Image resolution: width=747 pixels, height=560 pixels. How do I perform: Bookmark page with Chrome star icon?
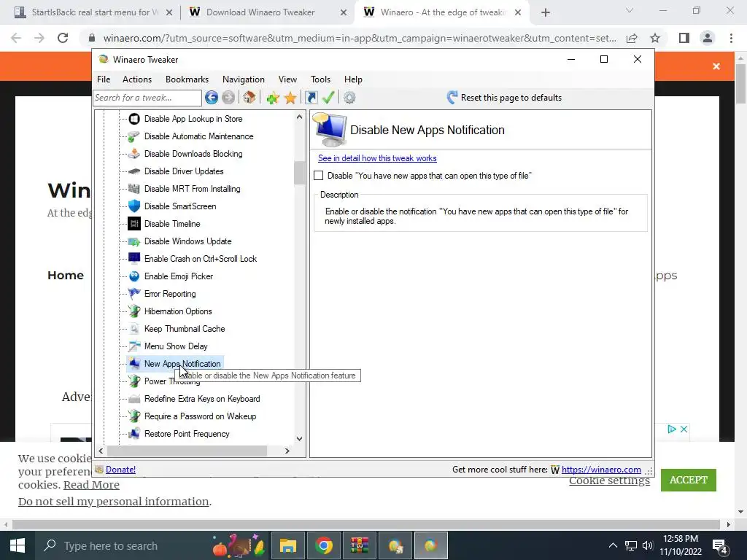(x=655, y=38)
